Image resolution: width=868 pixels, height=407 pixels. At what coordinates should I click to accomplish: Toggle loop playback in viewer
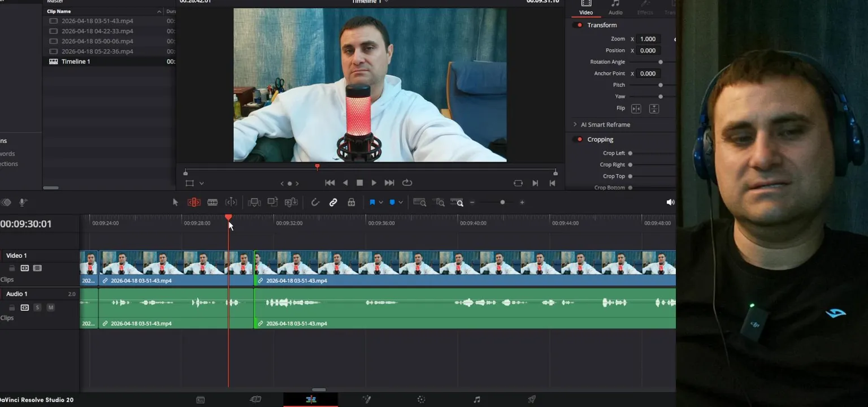407,183
